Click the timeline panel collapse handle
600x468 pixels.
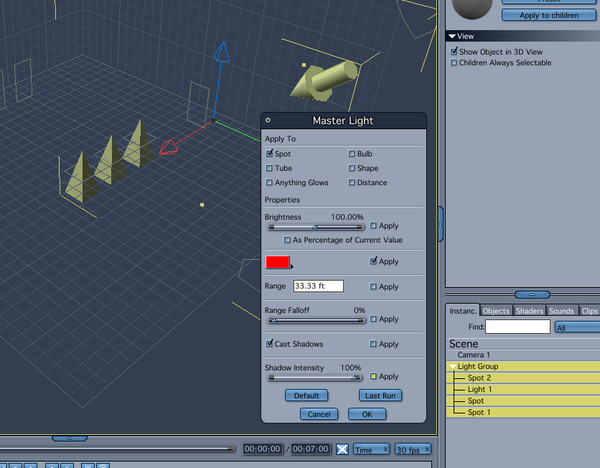click(x=70, y=438)
